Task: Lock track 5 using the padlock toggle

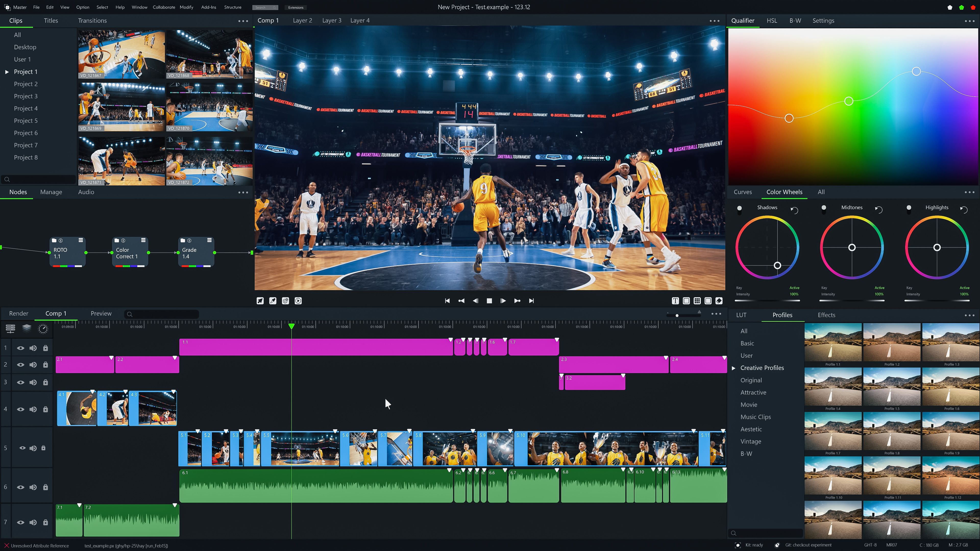Action: [45, 448]
